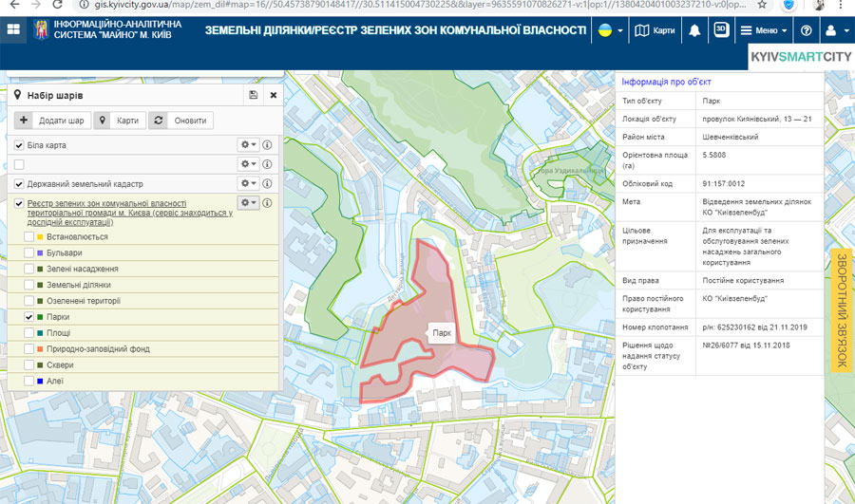
Task: Show info for Біла карта layer
Action: [268, 144]
